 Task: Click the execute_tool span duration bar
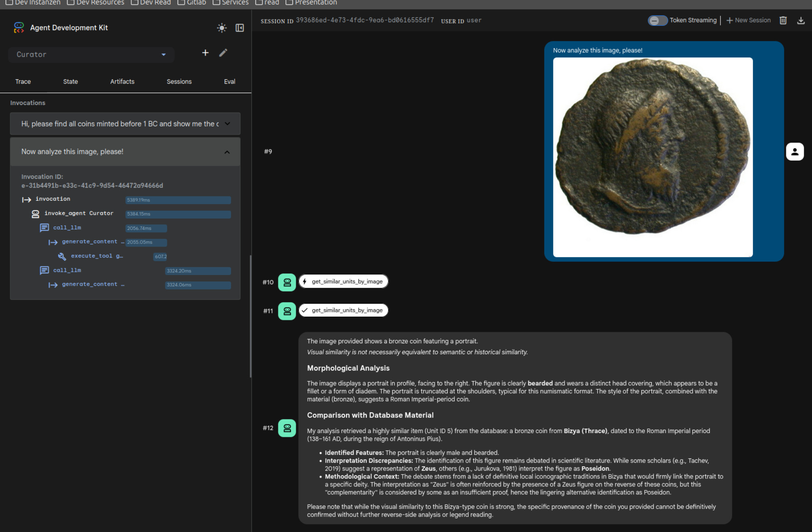point(160,256)
